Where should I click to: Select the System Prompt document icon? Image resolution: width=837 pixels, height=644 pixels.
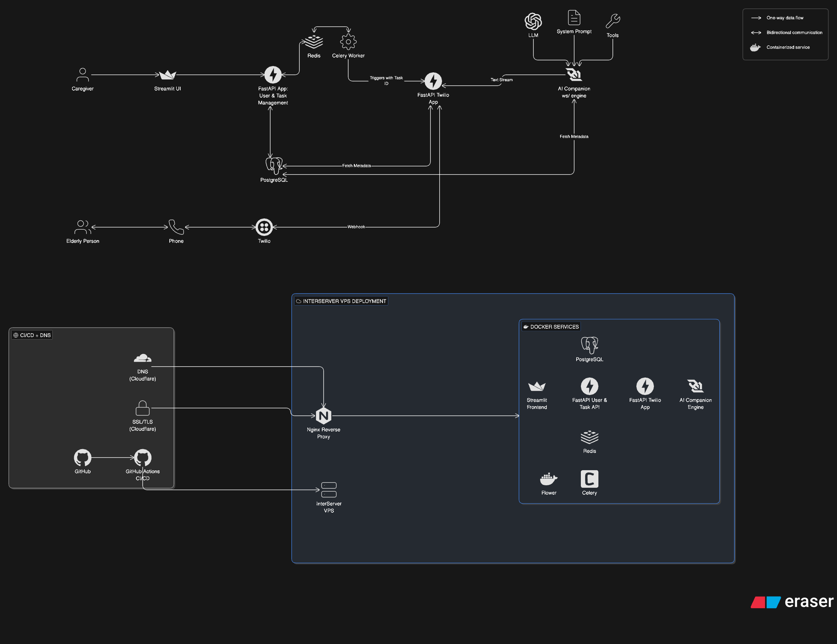point(574,18)
